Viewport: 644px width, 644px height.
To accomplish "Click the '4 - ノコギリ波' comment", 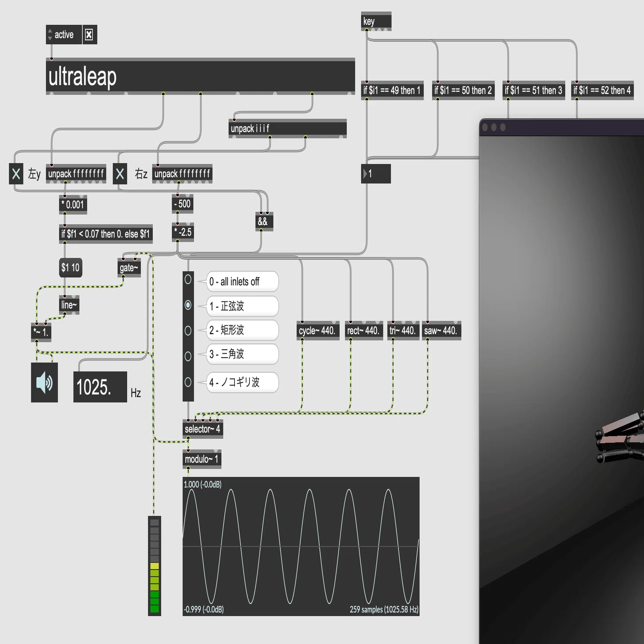I will [x=242, y=382].
